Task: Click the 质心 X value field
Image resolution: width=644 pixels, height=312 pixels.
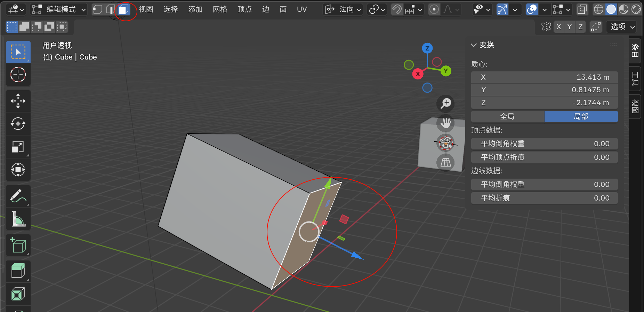Action: 544,77
